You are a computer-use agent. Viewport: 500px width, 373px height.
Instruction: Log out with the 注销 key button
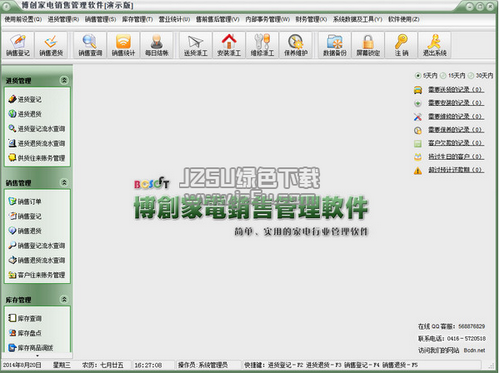pyautogui.click(x=401, y=45)
